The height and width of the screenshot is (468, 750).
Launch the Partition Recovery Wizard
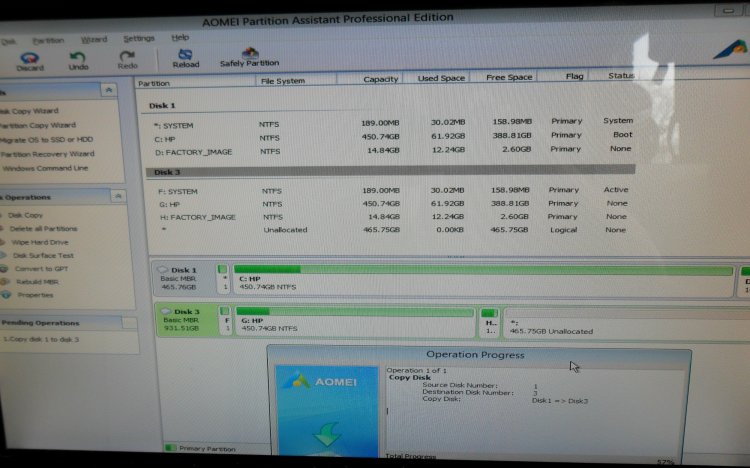coord(47,154)
